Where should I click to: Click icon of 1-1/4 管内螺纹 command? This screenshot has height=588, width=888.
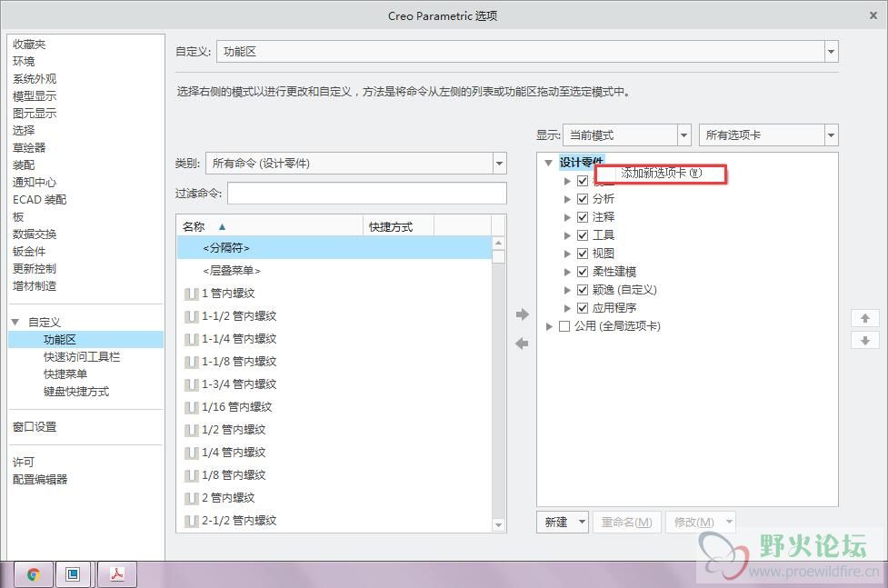(x=192, y=339)
